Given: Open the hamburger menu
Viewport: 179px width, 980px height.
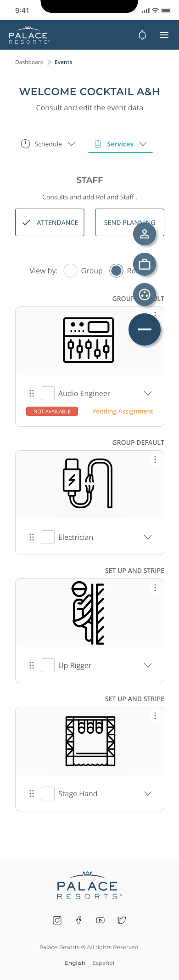Looking at the screenshot, I should [164, 35].
